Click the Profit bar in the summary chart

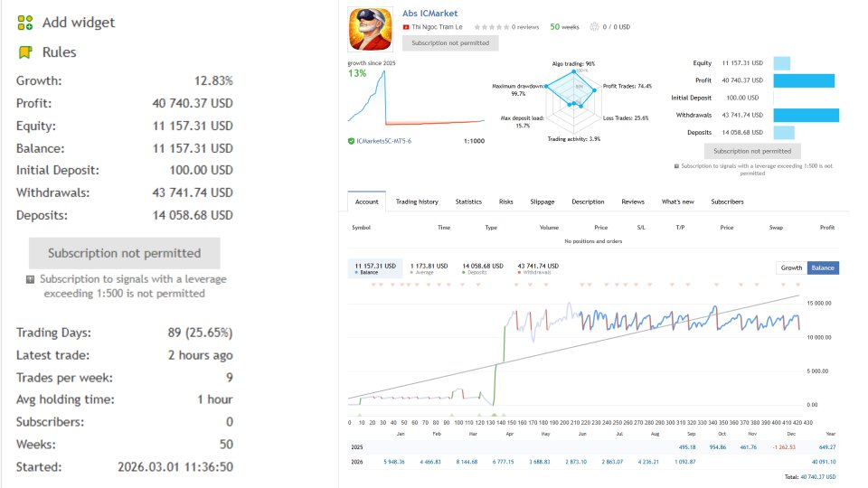click(x=804, y=80)
